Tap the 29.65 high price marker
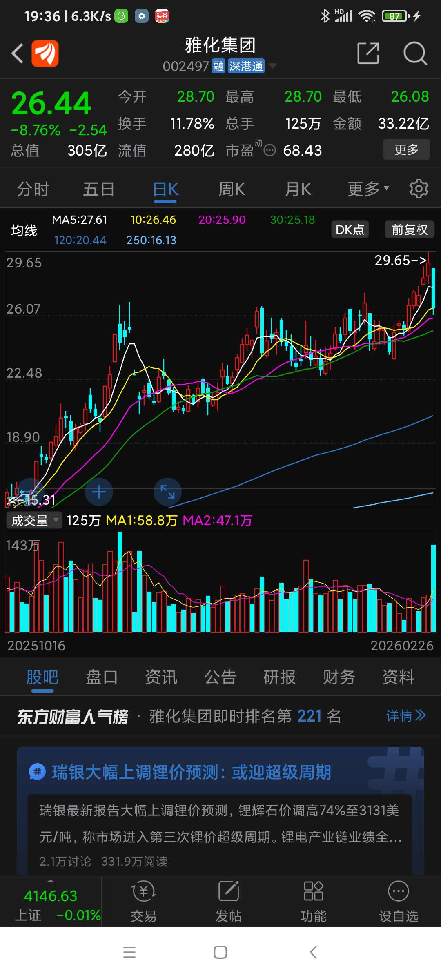The image size is (441, 980). pyautogui.click(x=401, y=260)
